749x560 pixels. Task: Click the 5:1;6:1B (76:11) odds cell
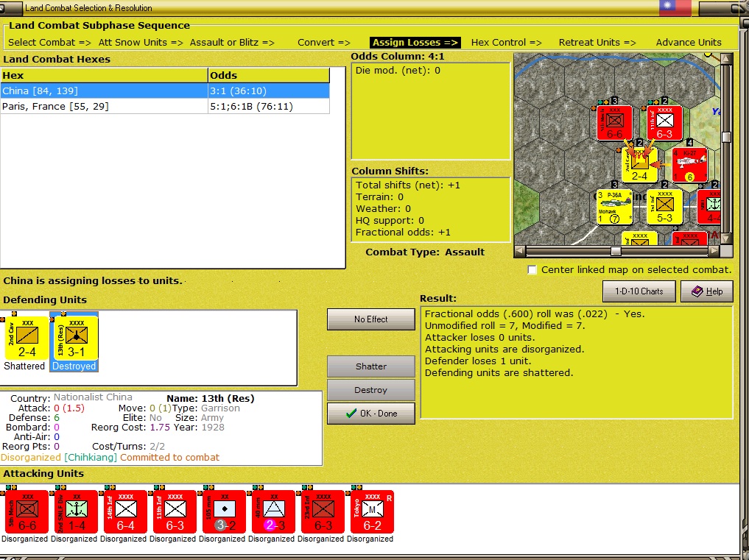tap(269, 106)
